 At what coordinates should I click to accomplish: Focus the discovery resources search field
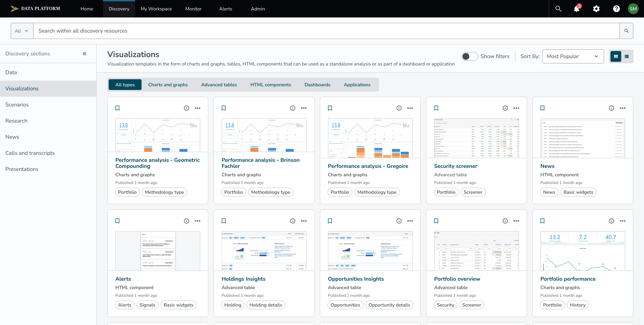326,31
